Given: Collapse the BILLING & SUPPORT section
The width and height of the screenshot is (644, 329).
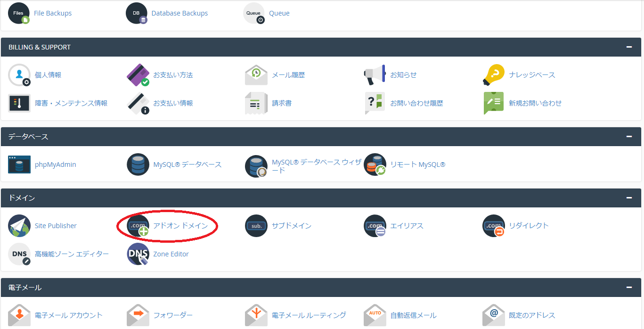Looking at the screenshot, I should [x=628, y=47].
